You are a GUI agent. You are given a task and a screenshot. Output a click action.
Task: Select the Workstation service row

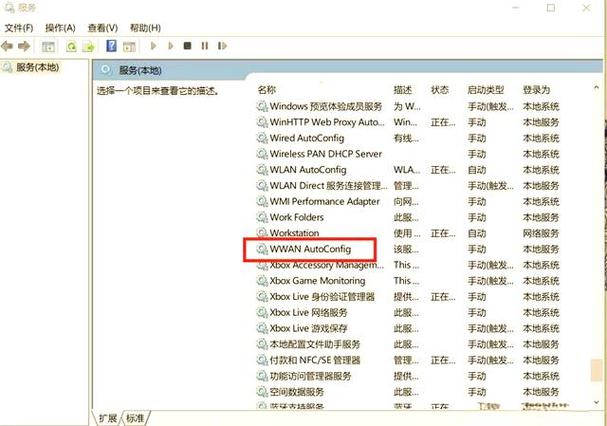click(408, 233)
